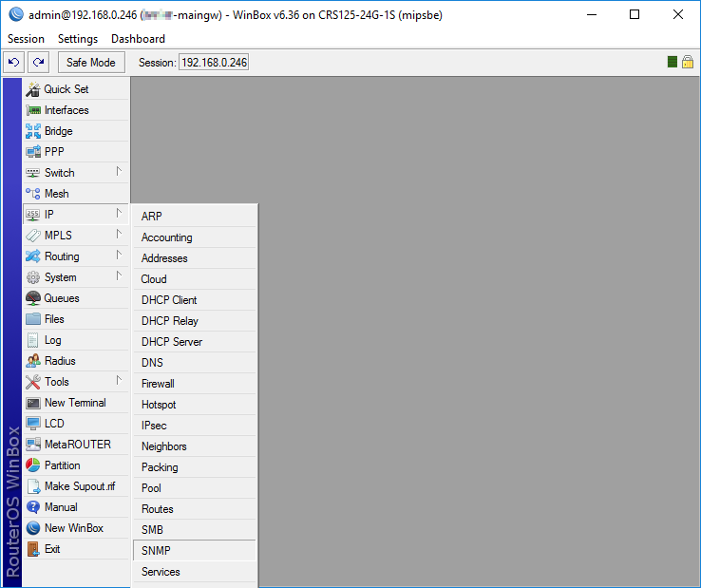701x588 pixels.
Task: Click the Log notepad icon
Action: [32, 340]
